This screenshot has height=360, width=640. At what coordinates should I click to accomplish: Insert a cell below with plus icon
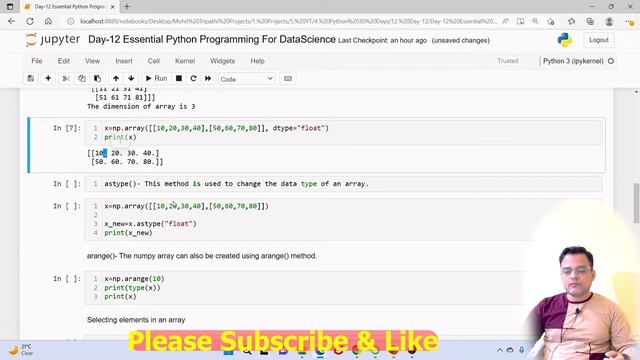[48, 78]
